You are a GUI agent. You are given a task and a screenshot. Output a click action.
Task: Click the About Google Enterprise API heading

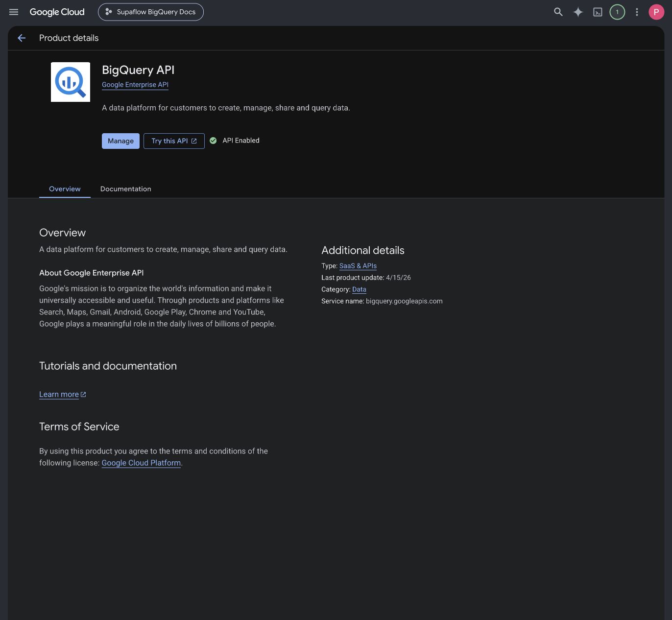pos(91,273)
